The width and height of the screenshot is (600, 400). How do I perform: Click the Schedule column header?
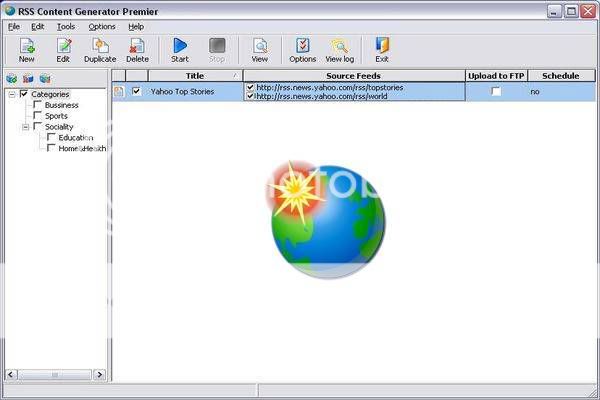[561, 76]
